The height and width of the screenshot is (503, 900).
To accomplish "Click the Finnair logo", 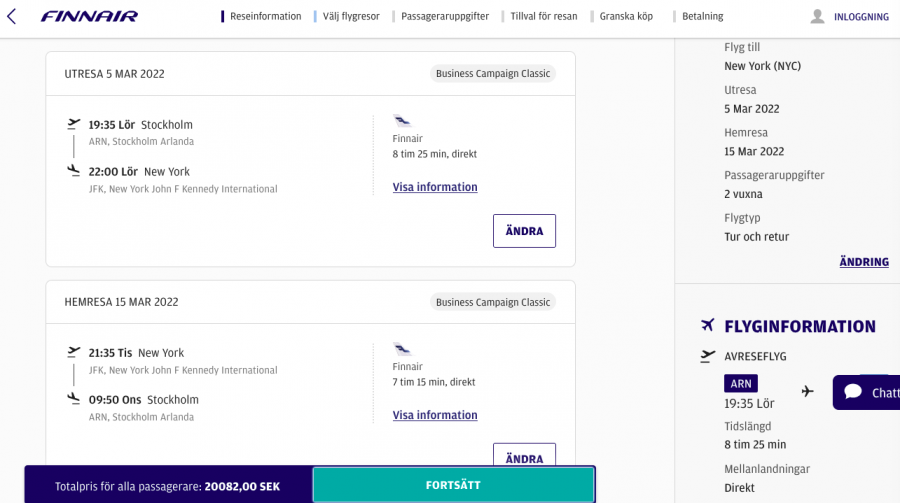I will [x=89, y=16].
